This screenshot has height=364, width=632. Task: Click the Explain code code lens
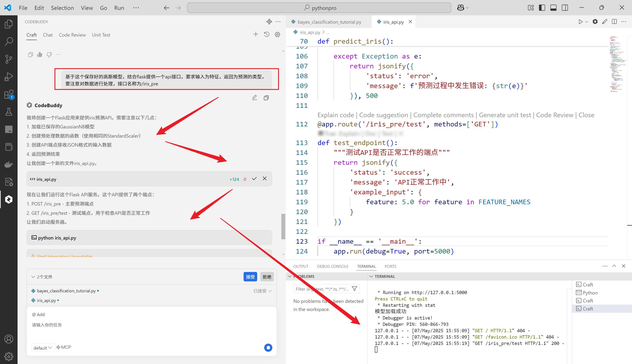point(336,115)
